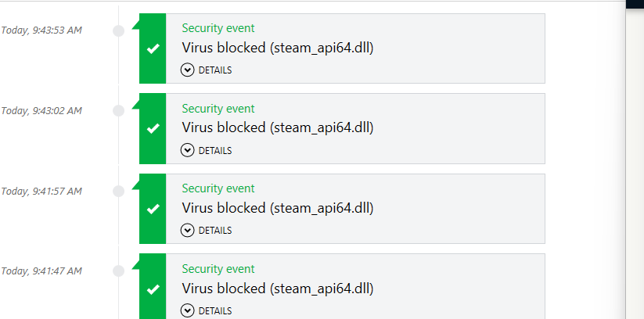Select the timeline dot at 9:43:02 AM
Screen dimensions: 644x319
coord(118,111)
